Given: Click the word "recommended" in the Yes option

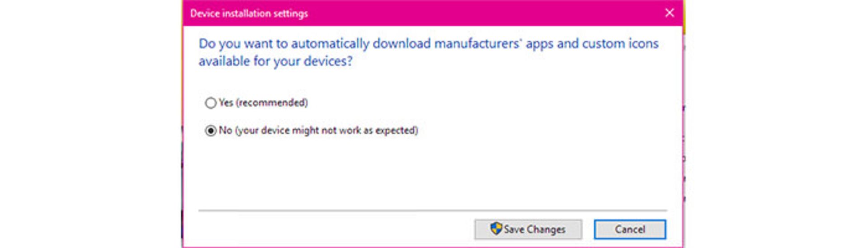Looking at the screenshot, I should [272, 103].
